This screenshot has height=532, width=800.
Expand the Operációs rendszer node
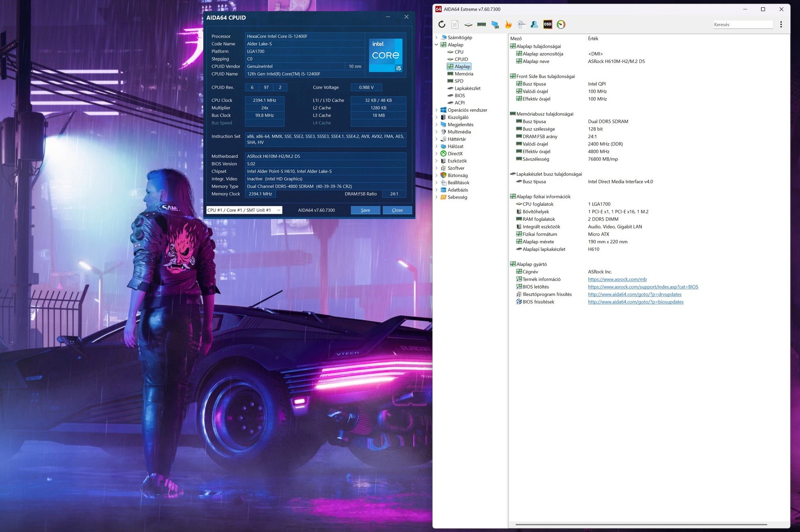[436, 110]
